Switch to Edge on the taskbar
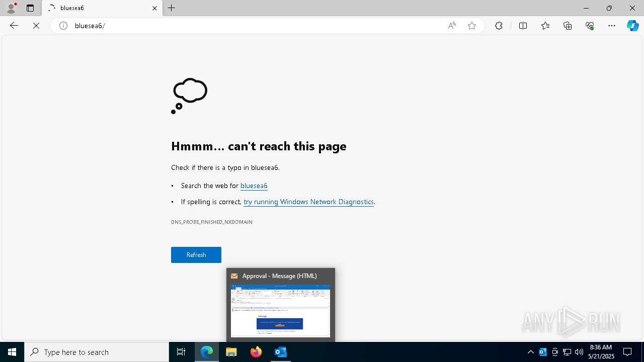This screenshot has width=644, height=362. [x=207, y=352]
